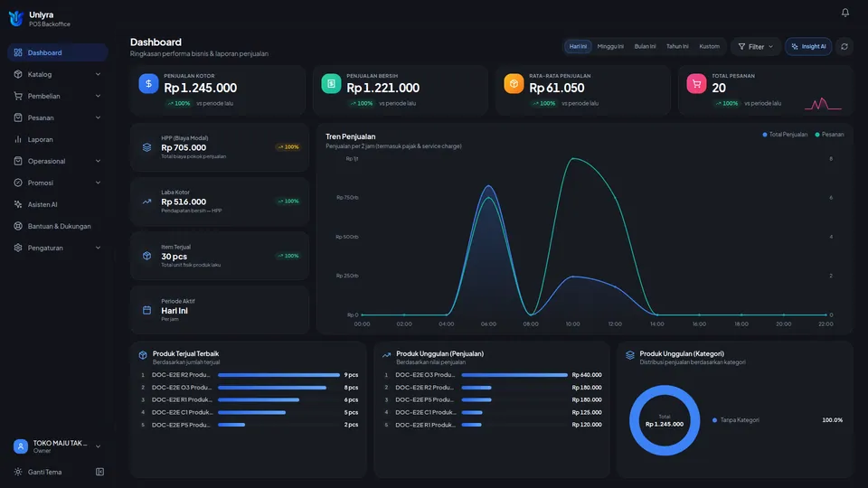The image size is (868, 488).
Task: Click the Operasional icon in sidebar
Action: click(x=18, y=161)
